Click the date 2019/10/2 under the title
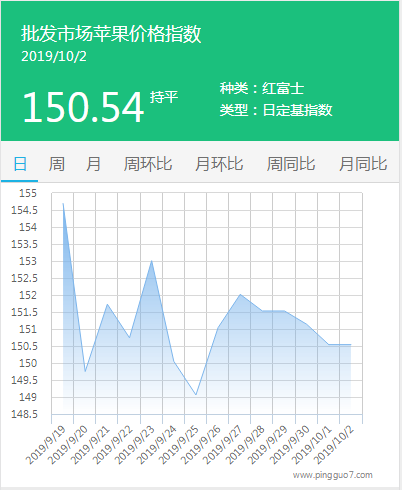Image resolution: width=402 pixels, height=490 pixels. (x=54, y=56)
